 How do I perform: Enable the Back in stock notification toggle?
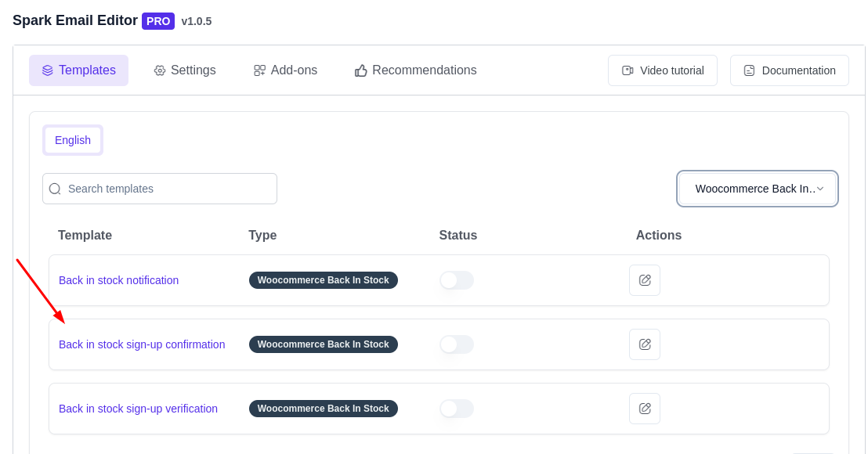pyautogui.click(x=456, y=280)
